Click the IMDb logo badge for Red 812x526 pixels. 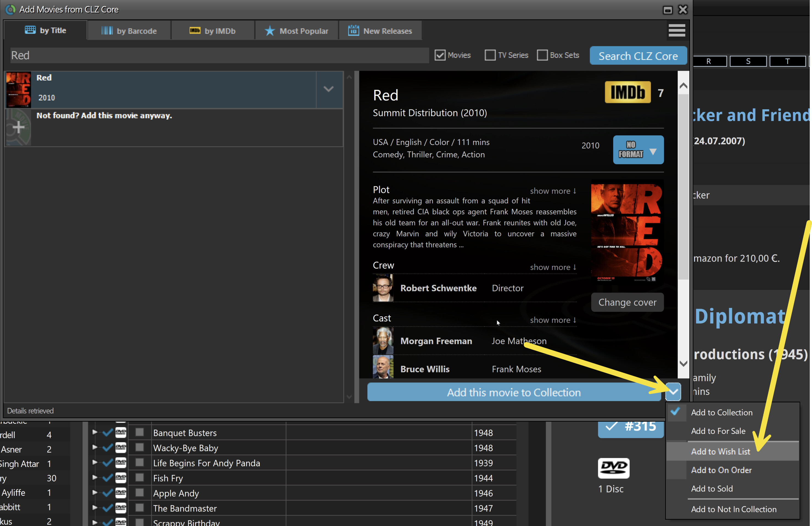pyautogui.click(x=628, y=92)
